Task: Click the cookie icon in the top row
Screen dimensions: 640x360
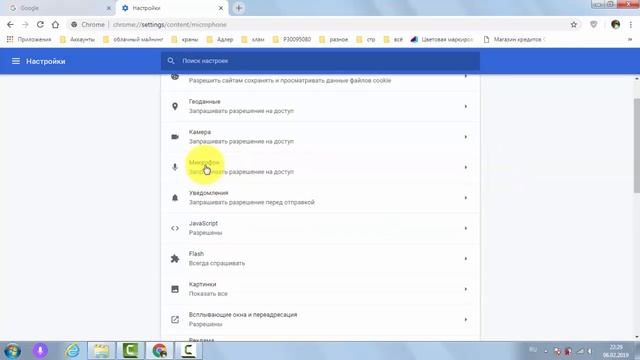Action: (x=175, y=77)
